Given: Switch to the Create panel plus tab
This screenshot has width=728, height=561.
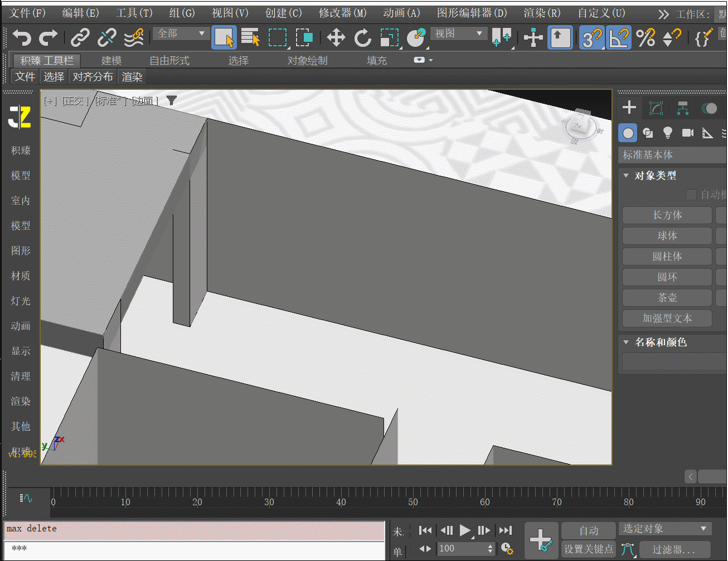Looking at the screenshot, I should 629,108.
